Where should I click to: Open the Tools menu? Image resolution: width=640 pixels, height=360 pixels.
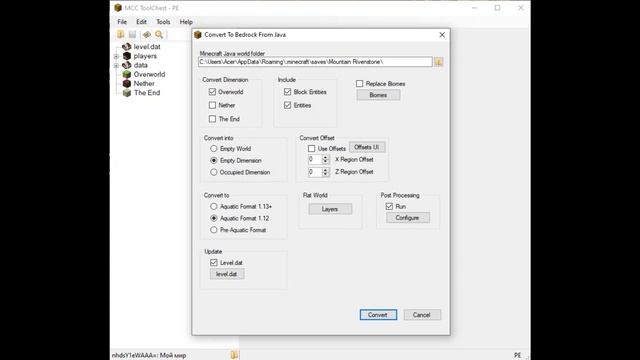click(163, 22)
